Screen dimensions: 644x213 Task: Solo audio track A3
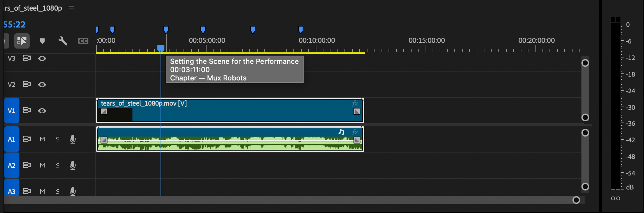(58, 192)
